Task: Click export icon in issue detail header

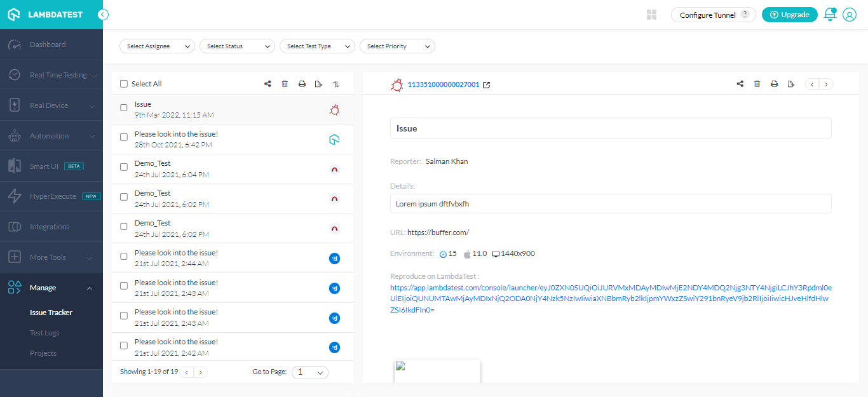Action: (x=791, y=84)
